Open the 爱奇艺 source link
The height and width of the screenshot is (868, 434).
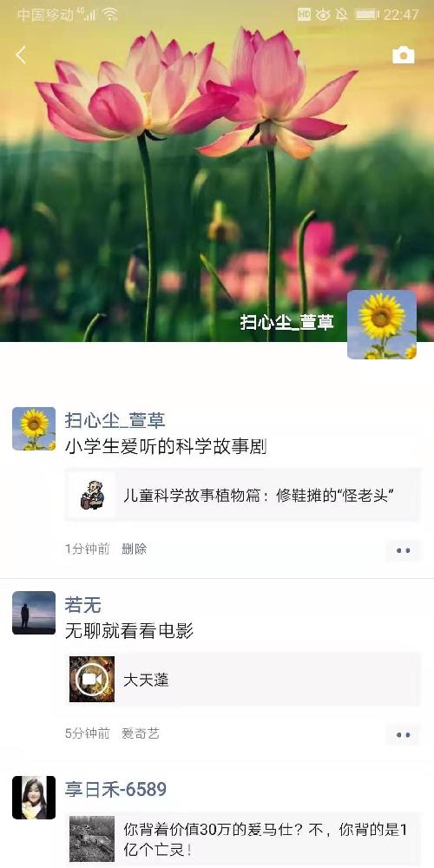[141, 733]
